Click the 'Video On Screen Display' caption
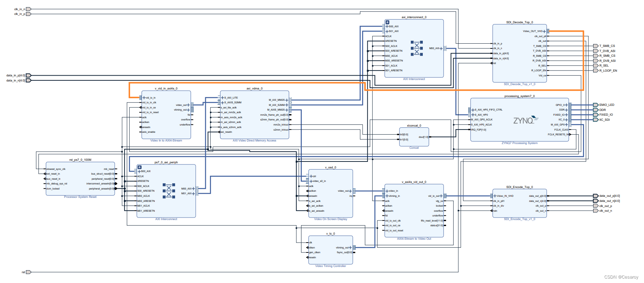This screenshot has height=283, width=644. click(x=331, y=219)
